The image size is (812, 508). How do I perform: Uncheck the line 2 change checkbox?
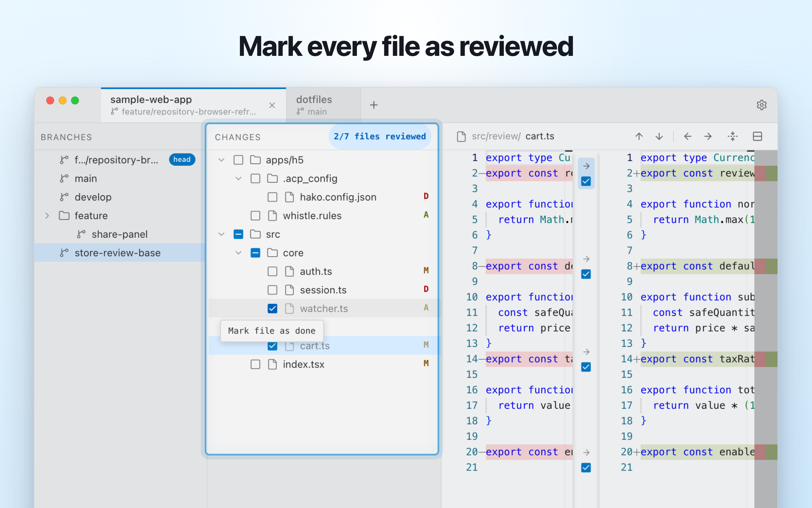pyautogui.click(x=586, y=181)
